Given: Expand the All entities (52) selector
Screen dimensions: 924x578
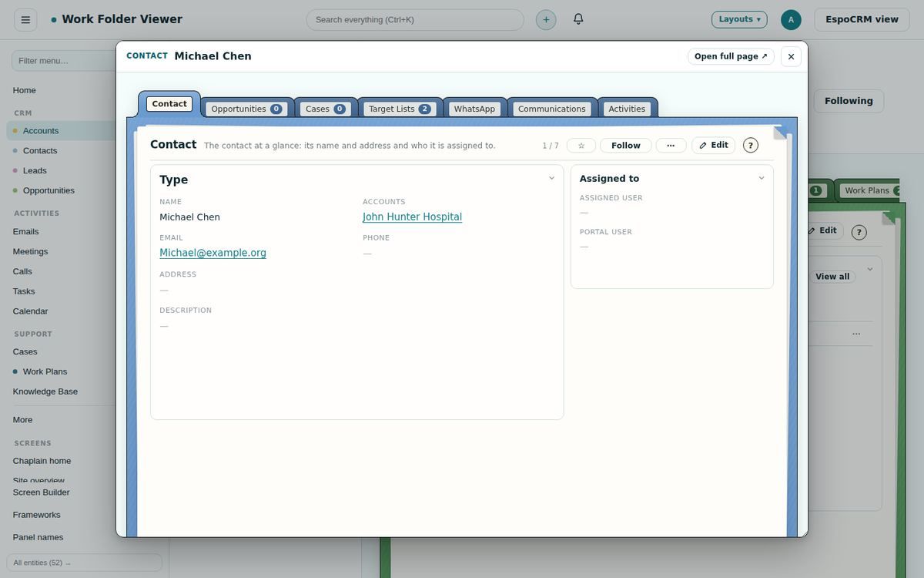Looking at the screenshot, I should click(85, 563).
